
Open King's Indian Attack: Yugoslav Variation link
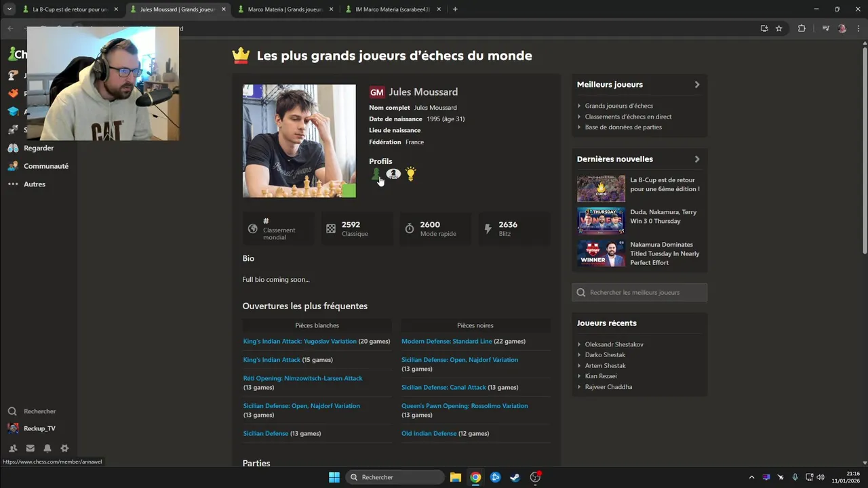click(x=300, y=342)
